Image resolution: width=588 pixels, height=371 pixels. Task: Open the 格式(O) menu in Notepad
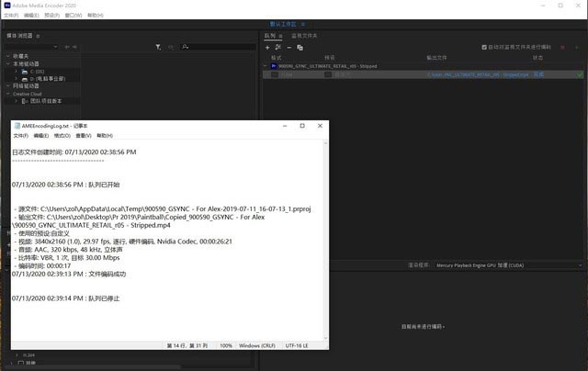(62, 136)
